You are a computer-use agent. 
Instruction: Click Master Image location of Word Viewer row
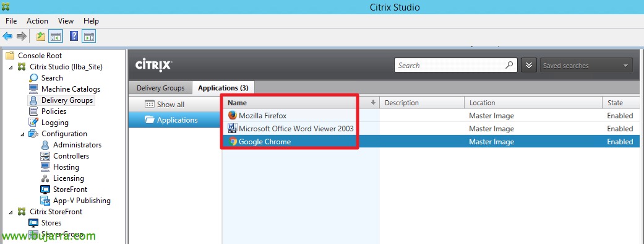492,128
